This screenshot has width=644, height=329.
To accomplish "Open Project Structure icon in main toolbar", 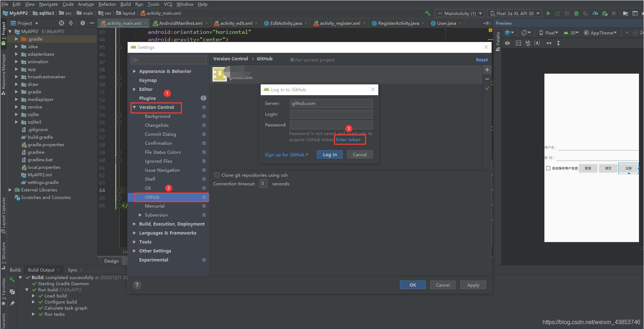I will coord(626,13).
